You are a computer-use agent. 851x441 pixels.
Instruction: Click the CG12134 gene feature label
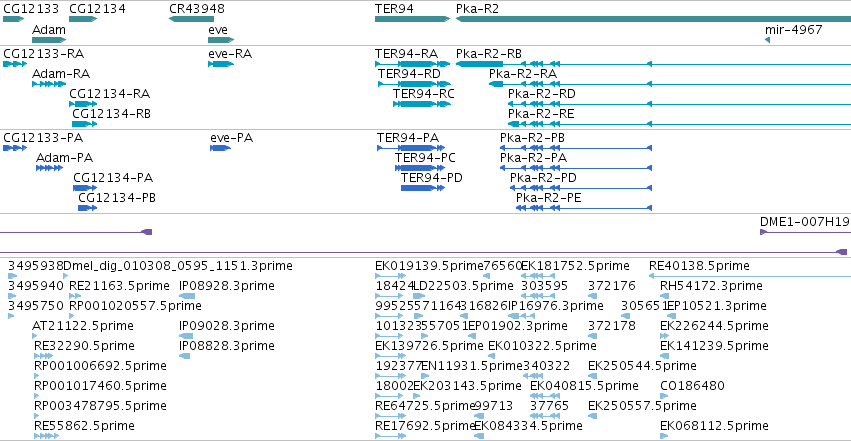(97, 9)
